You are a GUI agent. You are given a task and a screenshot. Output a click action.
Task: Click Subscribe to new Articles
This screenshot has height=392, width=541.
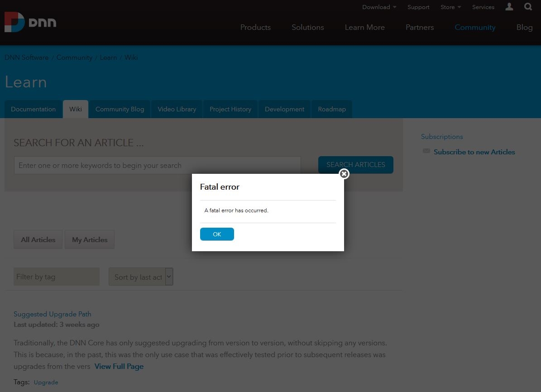474,152
